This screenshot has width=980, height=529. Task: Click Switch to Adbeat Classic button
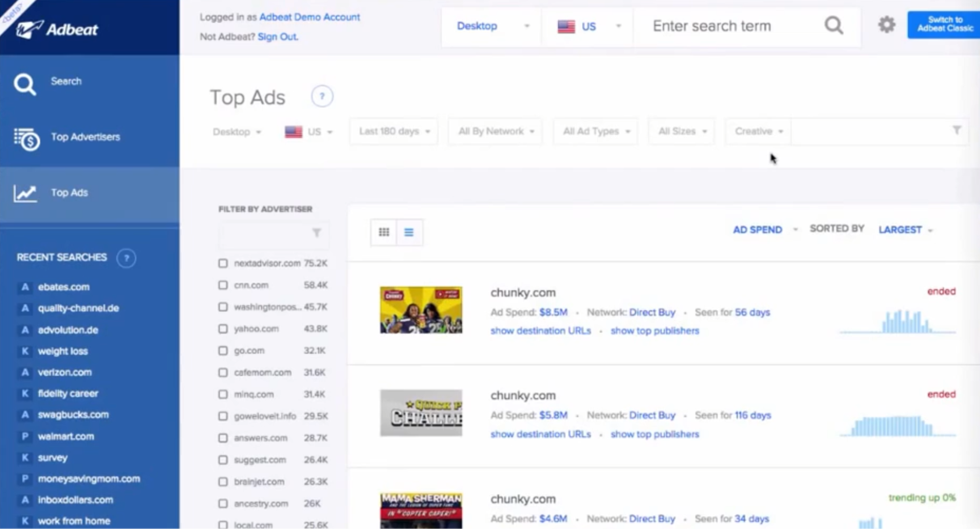coord(944,25)
